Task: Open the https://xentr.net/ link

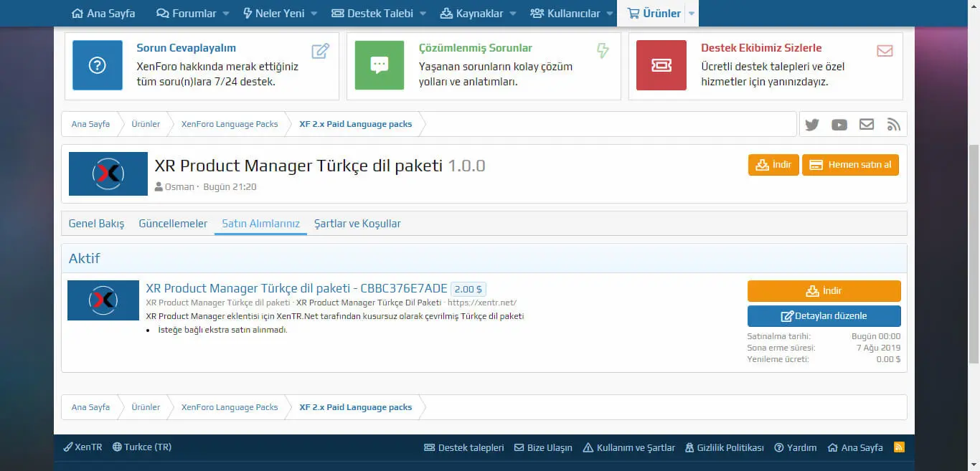Action: (x=482, y=303)
